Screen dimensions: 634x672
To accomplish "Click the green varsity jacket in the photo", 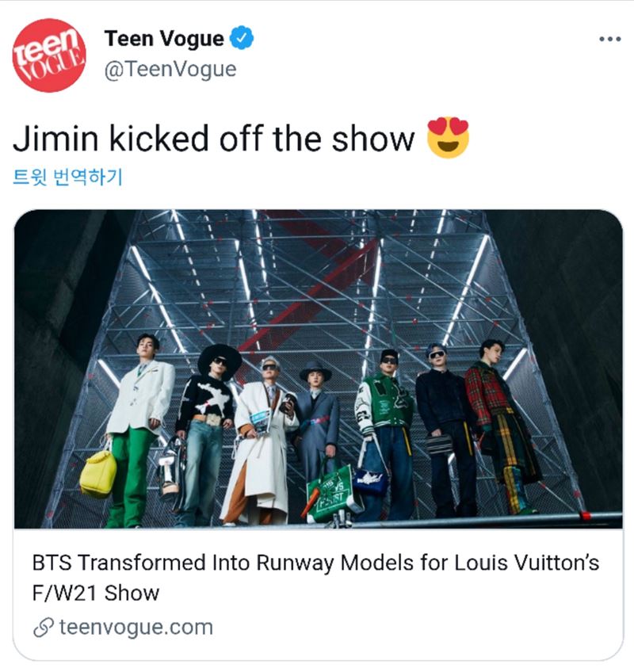I will pos(384,400).
